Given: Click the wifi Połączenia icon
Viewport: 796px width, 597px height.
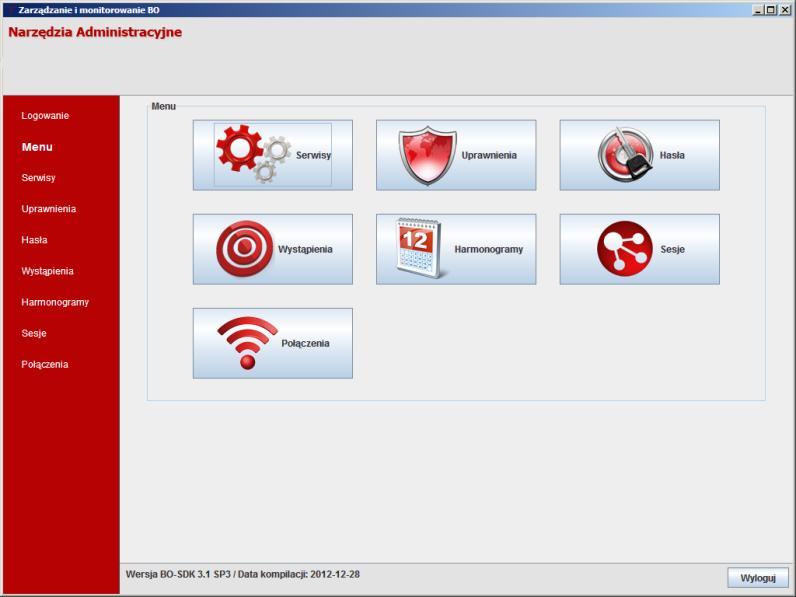Looking at the screenshot, I should 248,343.
